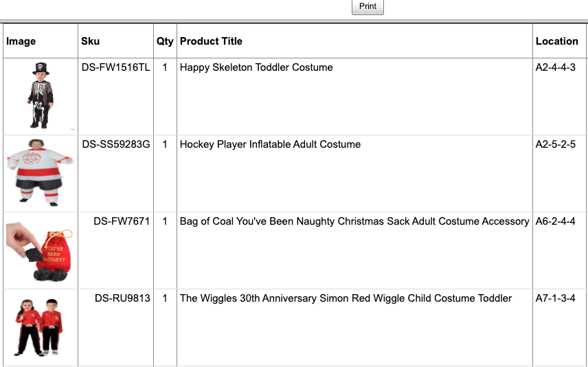This screenshot has width=588, height=367.
Task: Click the Location column header
Action: click(x=556, y=41)
